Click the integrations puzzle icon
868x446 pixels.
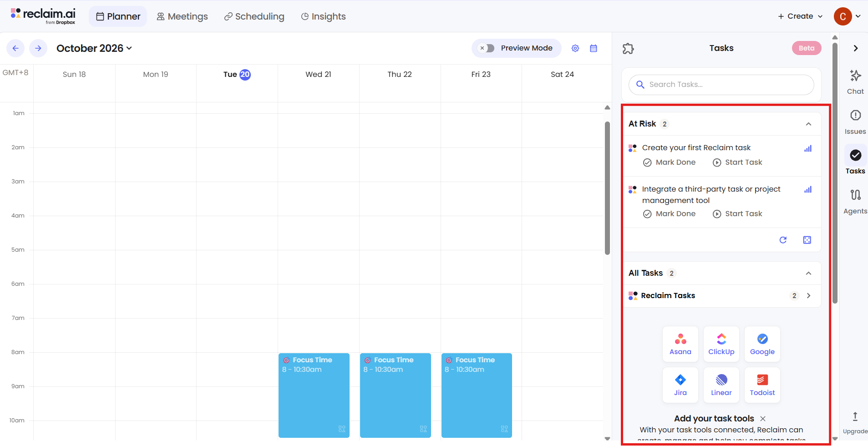628,48
